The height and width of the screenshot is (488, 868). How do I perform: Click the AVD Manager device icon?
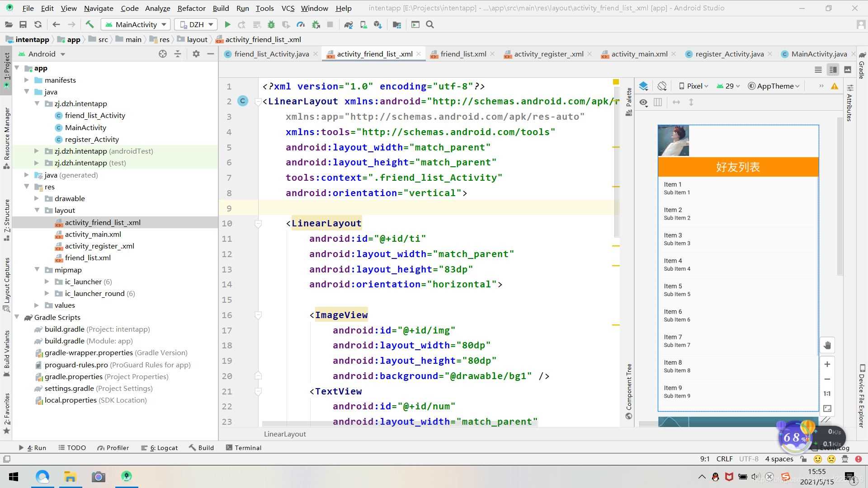coord(363,24)
